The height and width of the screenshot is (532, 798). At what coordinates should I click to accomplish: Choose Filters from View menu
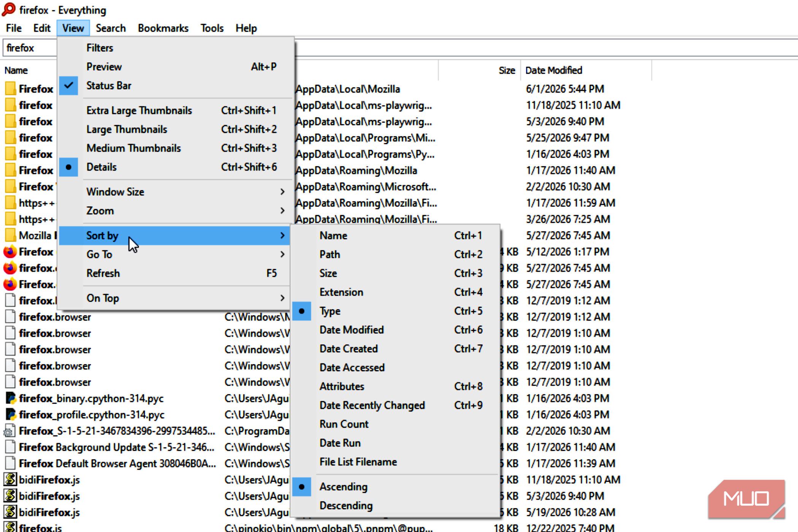tap(176, 48)
